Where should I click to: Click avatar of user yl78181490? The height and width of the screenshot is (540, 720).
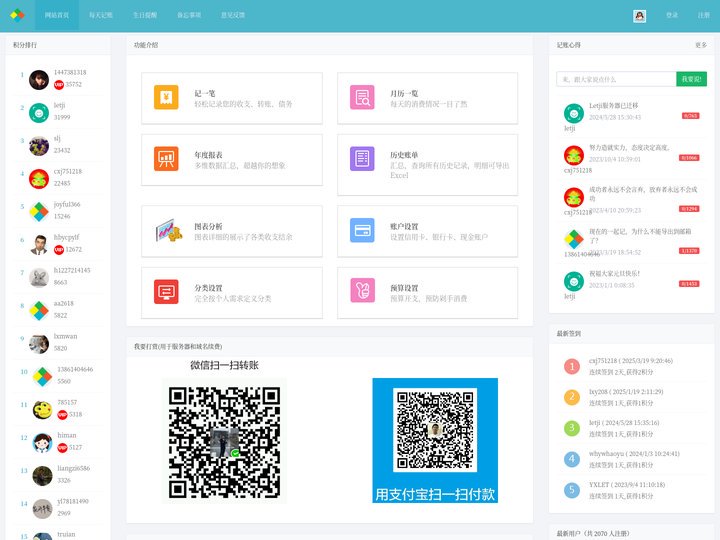pyautogui.click(x=42, y=509)
